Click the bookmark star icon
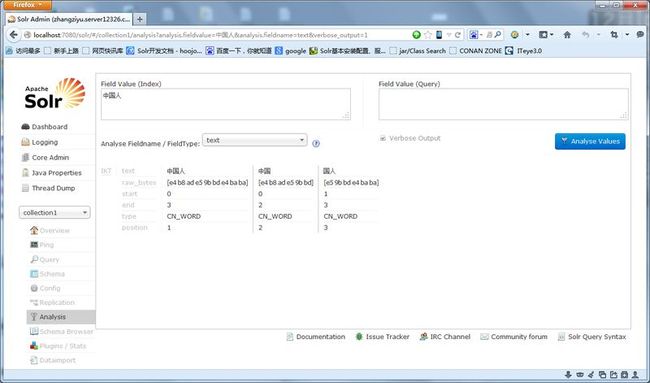Image resolution: width=650 pixels, height=383 pixels. 428,35
